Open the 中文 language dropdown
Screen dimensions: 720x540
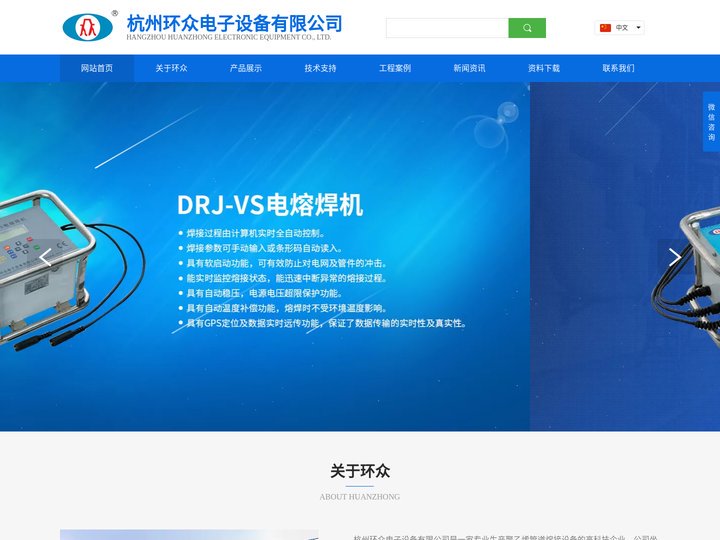click(x=619, y=28)
